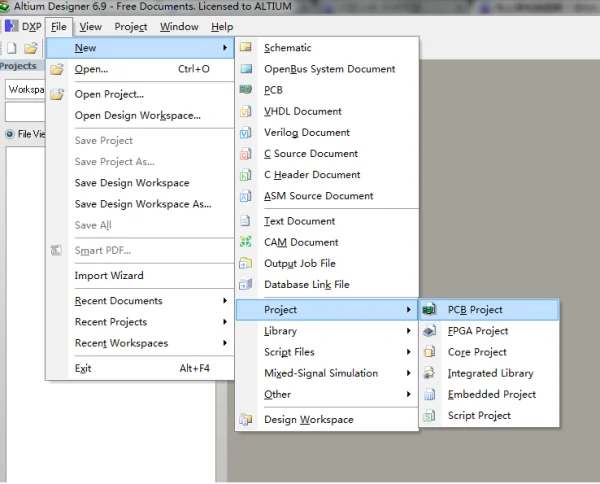Click the Script Project icon

429,415
